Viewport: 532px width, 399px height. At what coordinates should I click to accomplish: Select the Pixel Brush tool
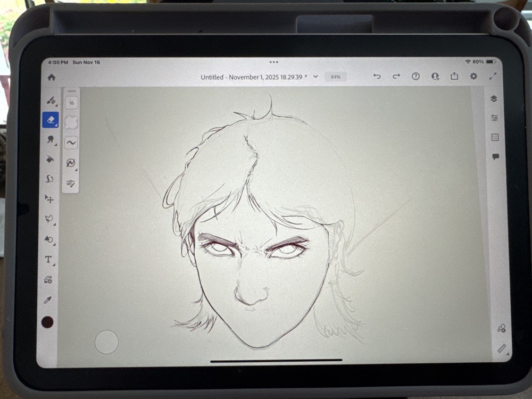coord(51,100)
